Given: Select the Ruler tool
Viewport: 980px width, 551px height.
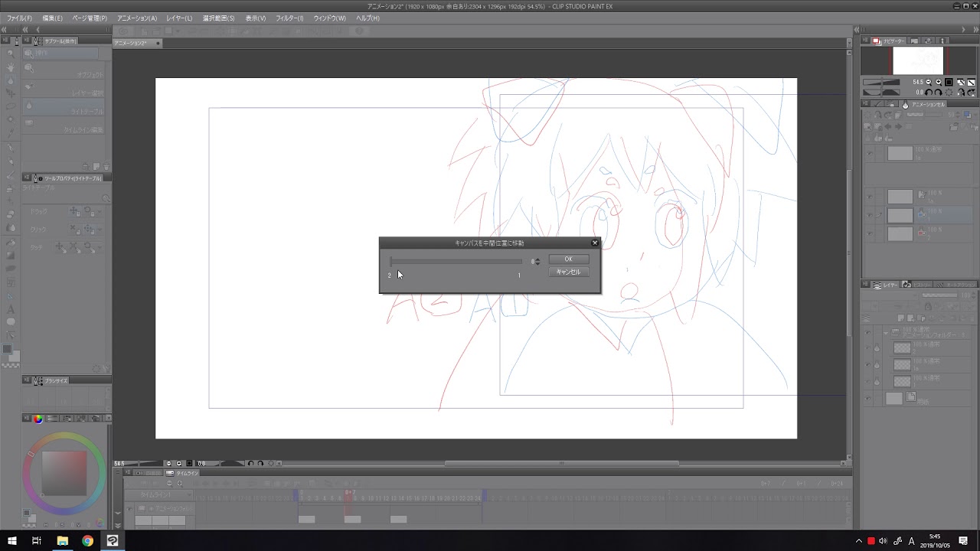Looking at the screenshot, I should [11, 295].
